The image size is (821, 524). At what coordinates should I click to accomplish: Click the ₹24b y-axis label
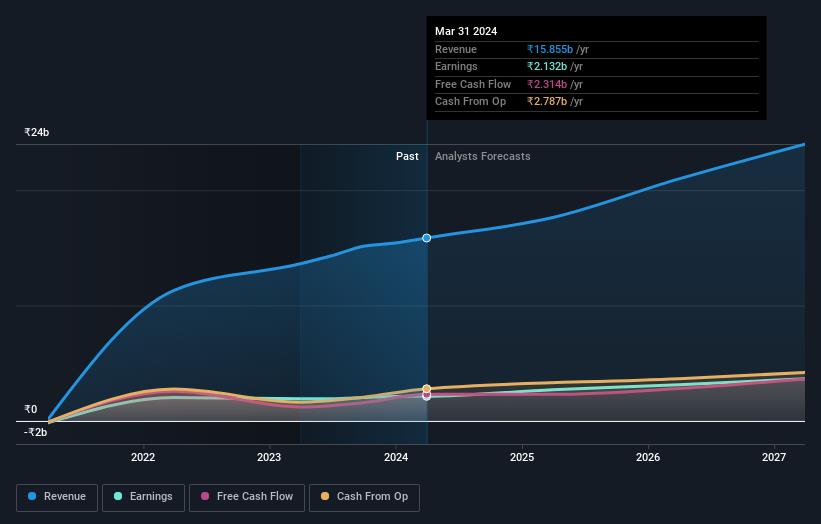coord(37,132)
